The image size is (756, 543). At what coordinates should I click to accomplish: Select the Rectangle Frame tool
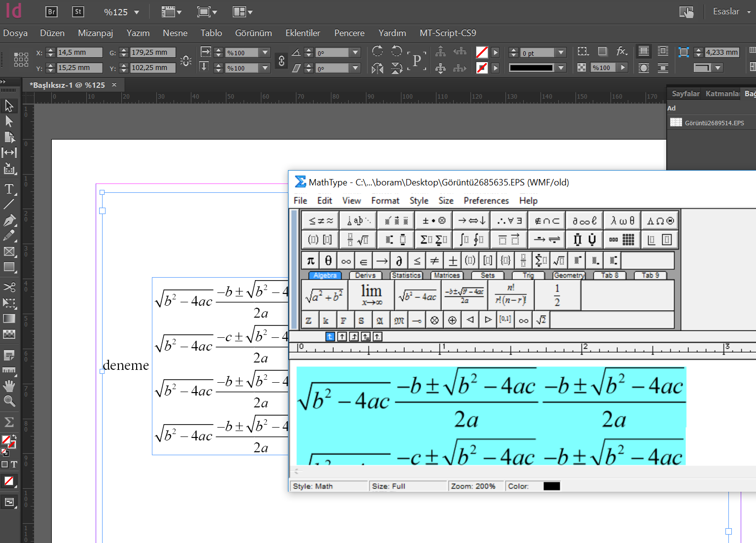point(9,251)
